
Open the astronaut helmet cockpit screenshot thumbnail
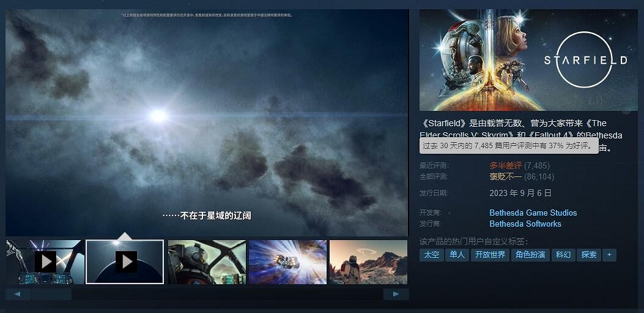tap(207, 262)
